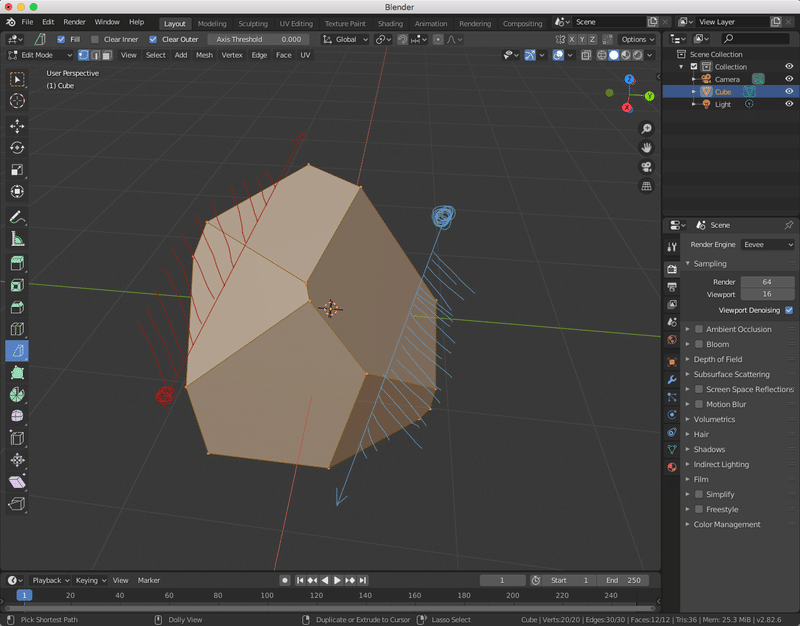Open the Playback popover in timeline

(x=49, y=580)
